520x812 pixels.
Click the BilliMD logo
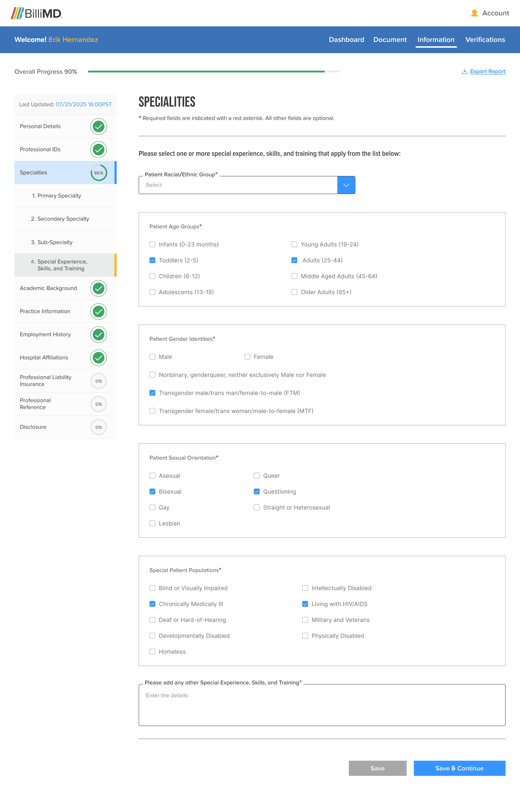click(36, 13)
